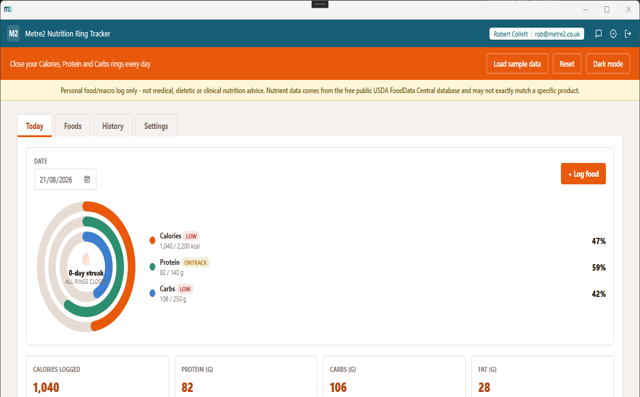Viewport: 640px width, 397px height.
Task: Click the M2 logo badge
Action: 13,33
